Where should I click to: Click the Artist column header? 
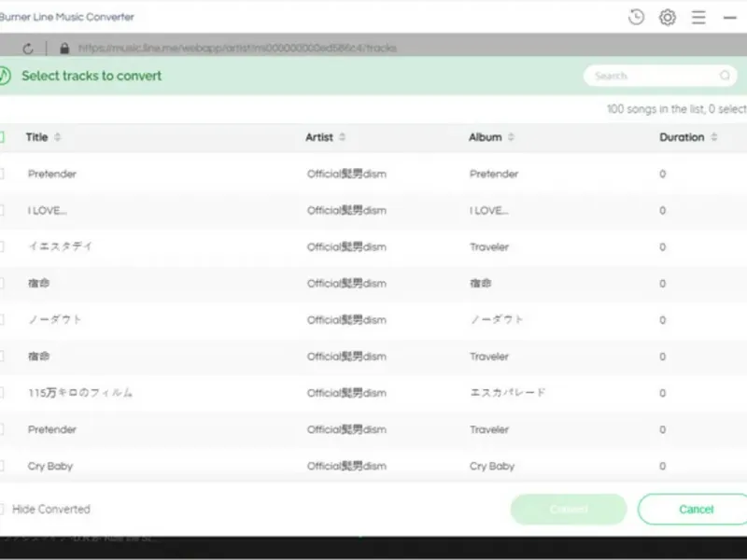click(x=319, y=137)
